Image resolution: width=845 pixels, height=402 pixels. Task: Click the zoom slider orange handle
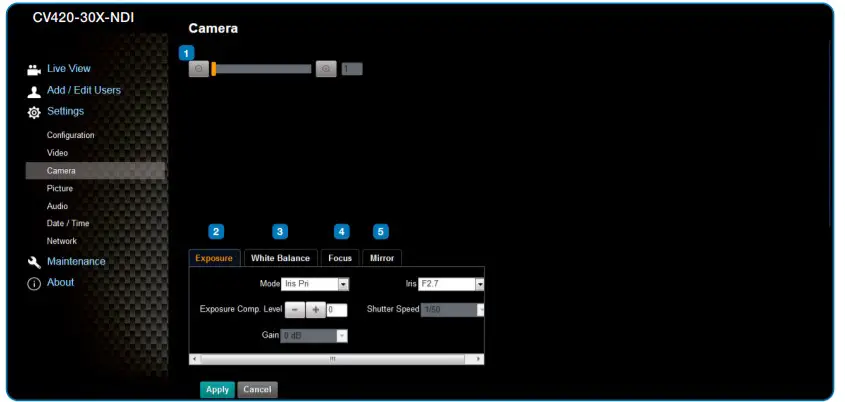tap(213, 69)
